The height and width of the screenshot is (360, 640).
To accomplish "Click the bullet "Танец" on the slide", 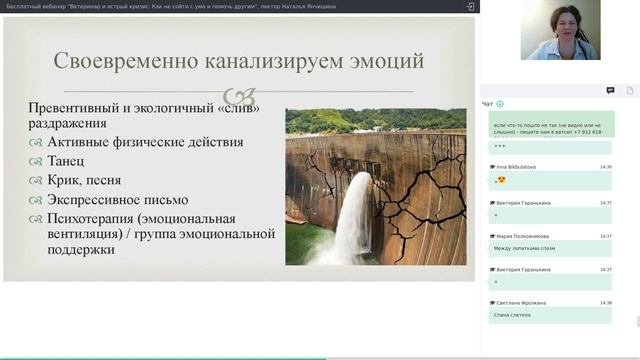I will (x=66, y=161).
